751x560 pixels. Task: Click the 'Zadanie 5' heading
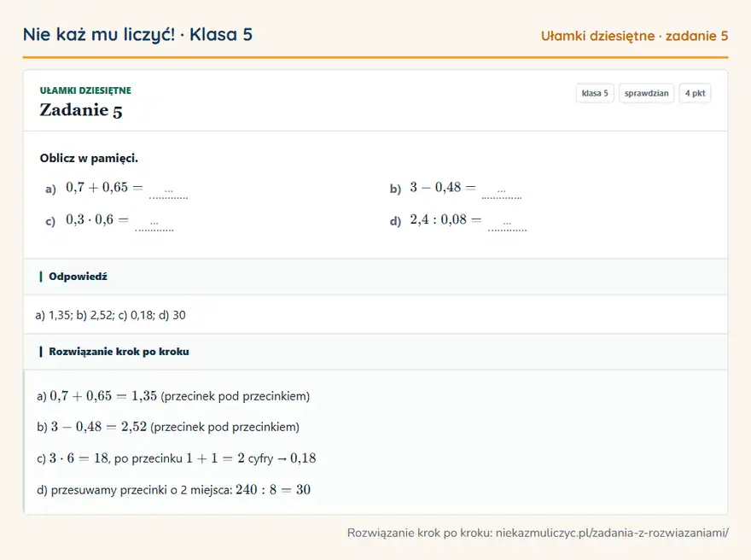point(81,110)
